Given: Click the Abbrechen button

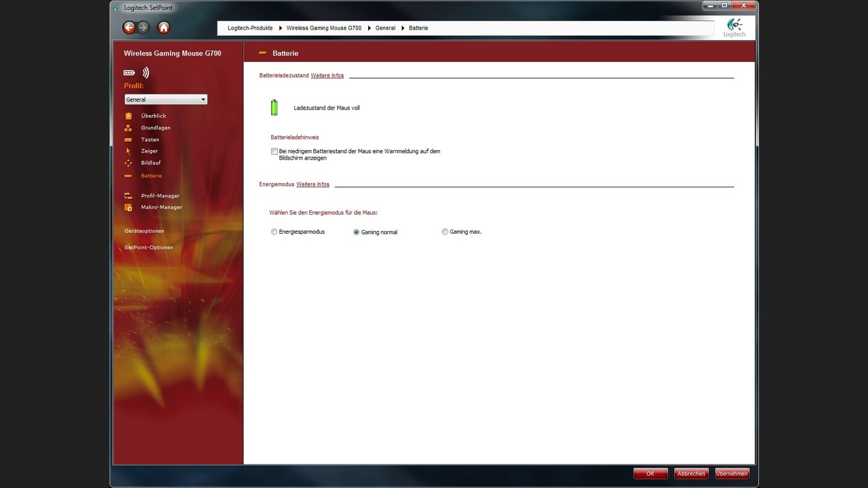Looking at the screenshot, I should (x=691, y=474).
